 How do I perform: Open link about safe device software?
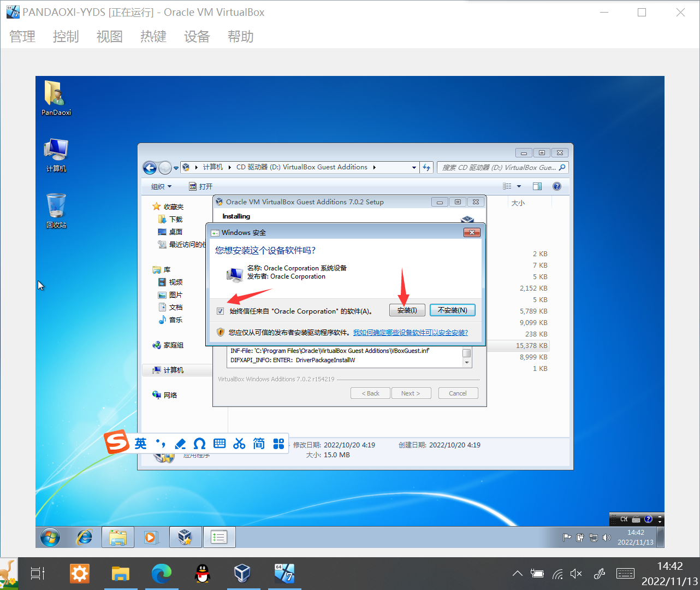411,332
